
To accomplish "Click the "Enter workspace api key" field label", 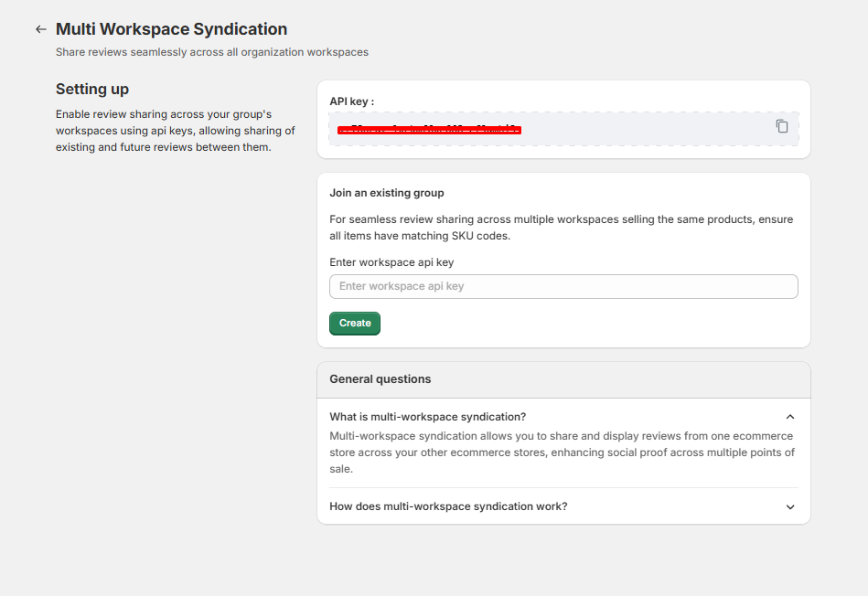I will click(391, 262).
